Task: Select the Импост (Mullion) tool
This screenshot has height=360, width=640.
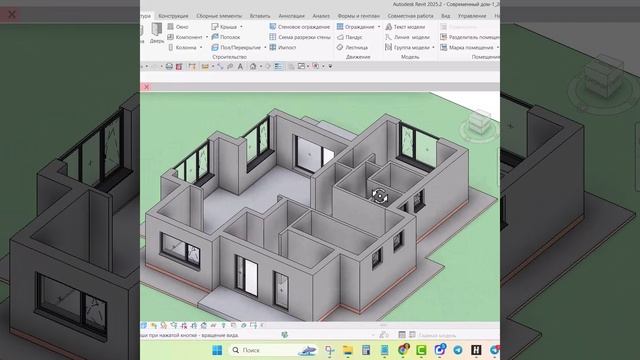Action: [x=282, y=47]
